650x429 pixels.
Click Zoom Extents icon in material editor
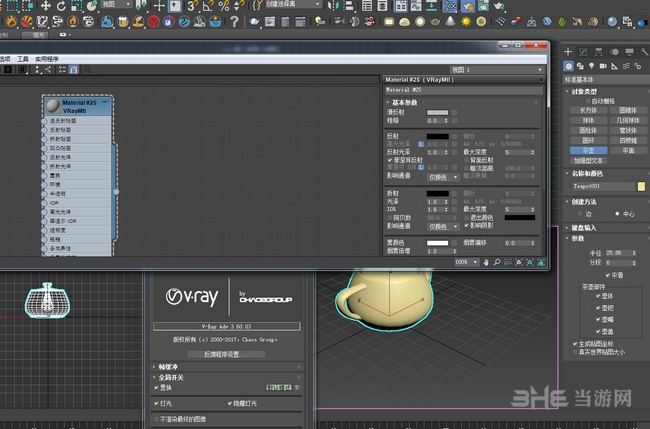point(519,262)
